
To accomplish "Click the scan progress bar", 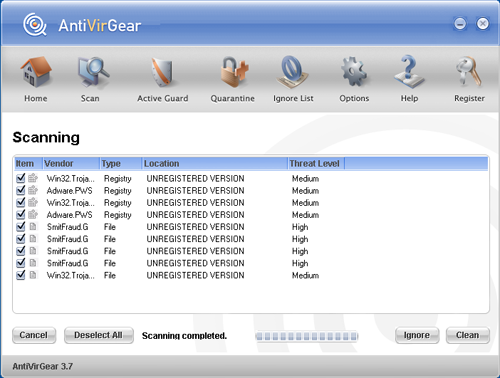I will (306, 336).
